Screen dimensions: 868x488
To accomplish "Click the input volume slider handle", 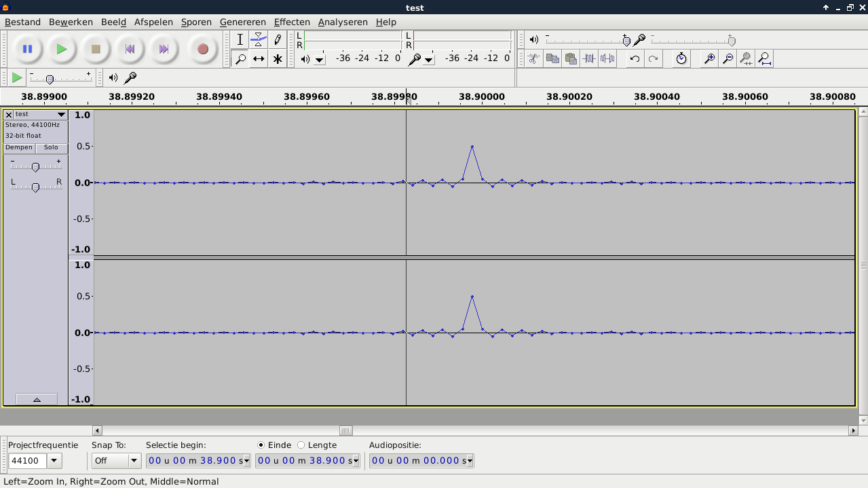I will 731,41.
